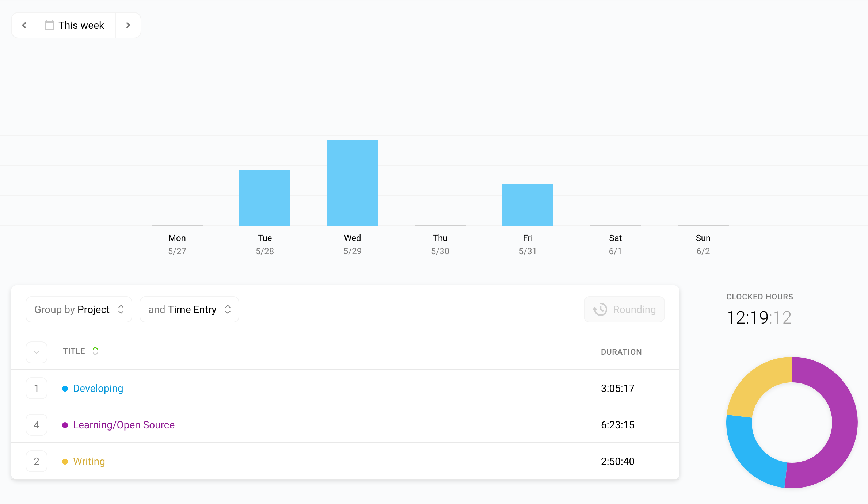
Task: Open the Group by Project dropdown
Action: click(x=79, y=309)
